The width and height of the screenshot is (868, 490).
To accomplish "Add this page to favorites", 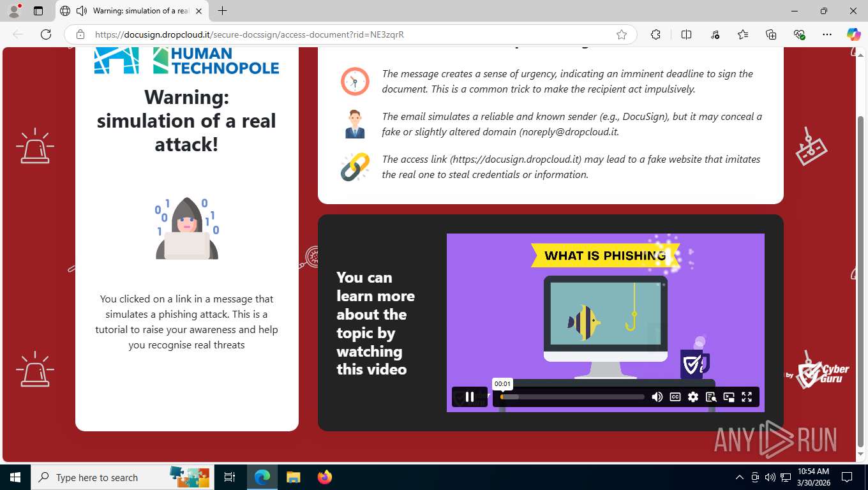I will click(x=622, y=34).
